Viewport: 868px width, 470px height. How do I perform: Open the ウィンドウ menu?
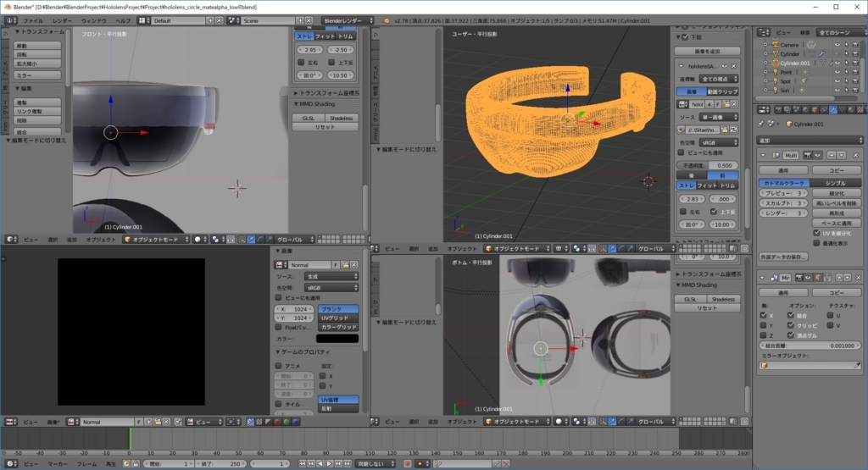[x=93, y=20]
